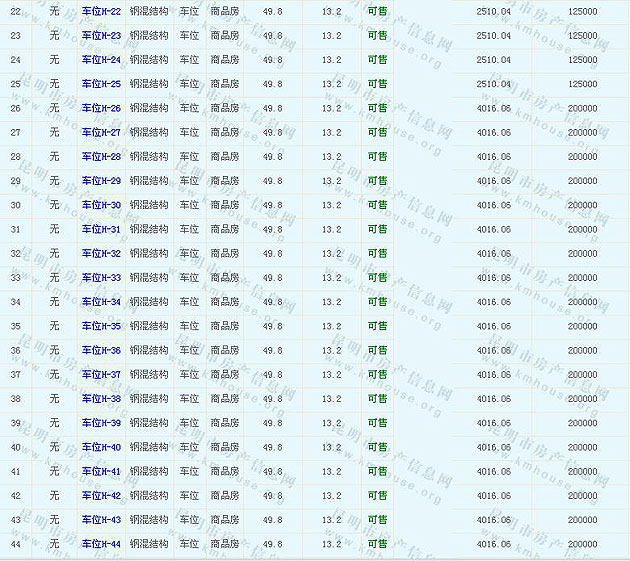Click the 可售 status in row 22
This screenshot has height=561, width=630.
coord(377,11)
